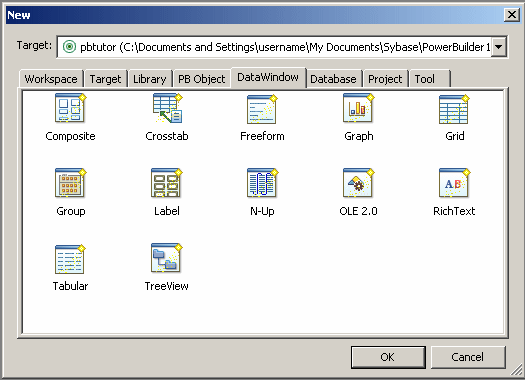The height and width of the screenshot is (380, 525).
Task: Pick the Freeform DataWindow icon
Action: [262, 109]
